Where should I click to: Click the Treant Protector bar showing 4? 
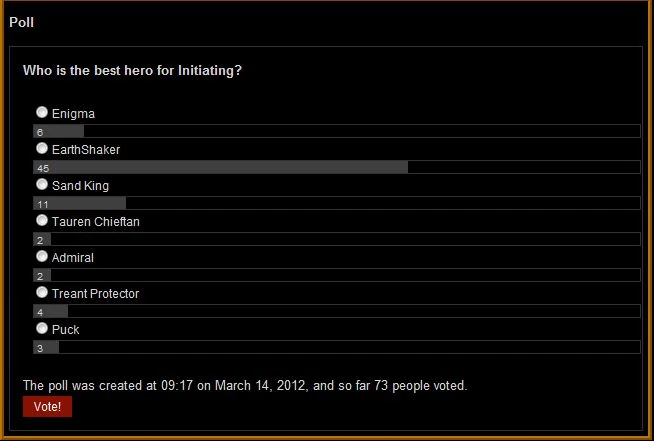(51, 311)
